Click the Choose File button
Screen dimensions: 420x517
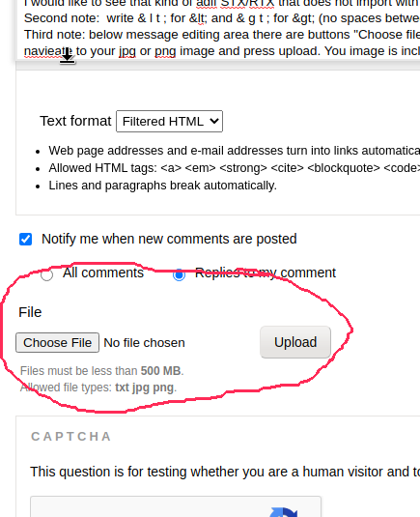(x=58, y=343)
